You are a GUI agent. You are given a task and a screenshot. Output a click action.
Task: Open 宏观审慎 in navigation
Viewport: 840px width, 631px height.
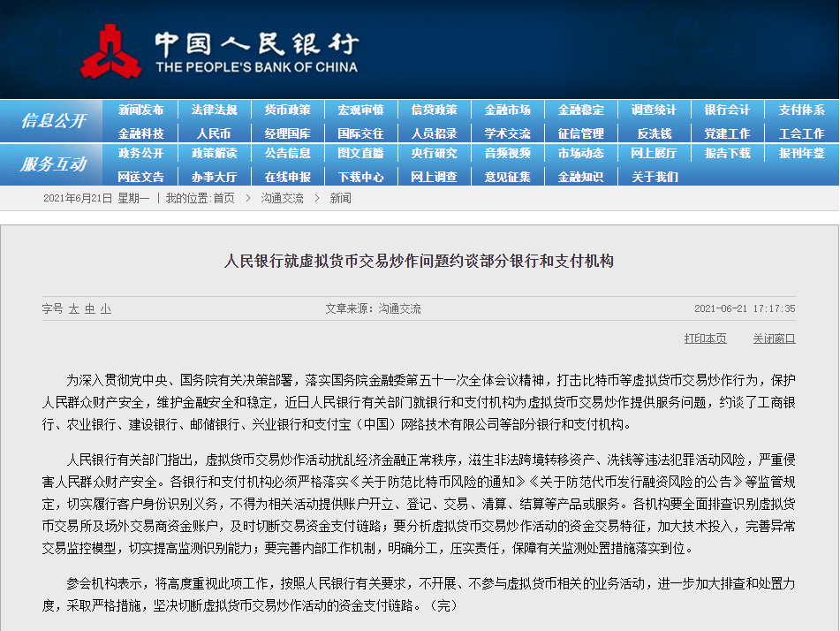(x=360, y=110)
